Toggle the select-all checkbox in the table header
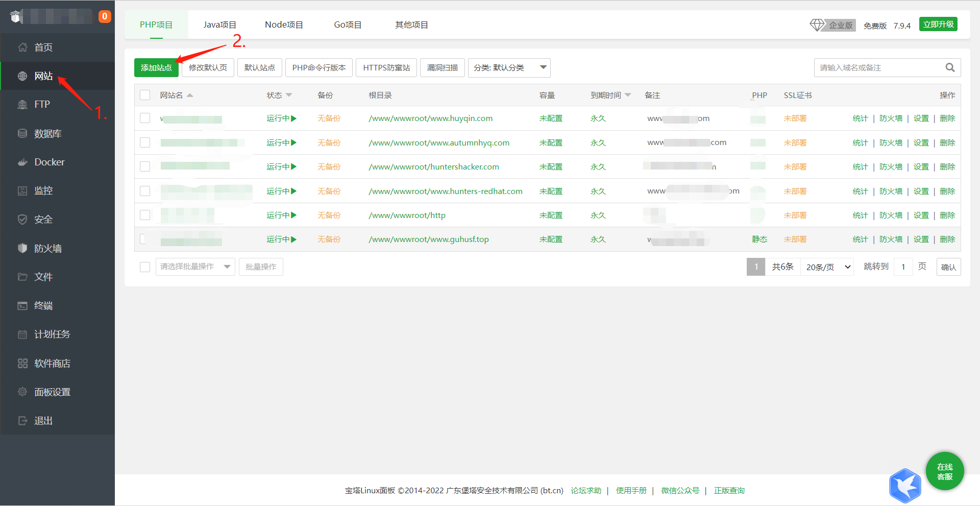980x506 pixels. (145, 95)
